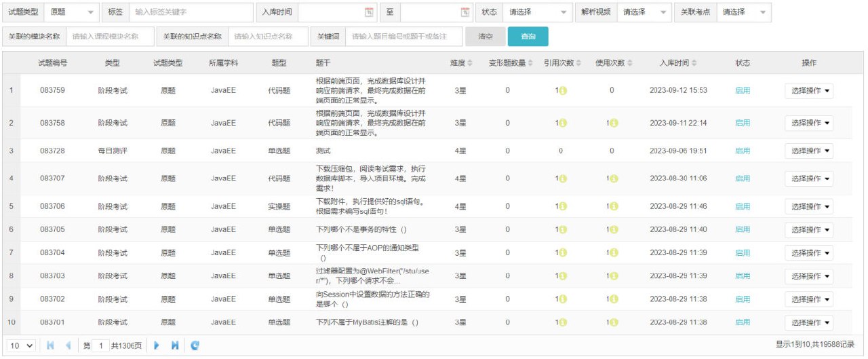Click the page number input box

(x=100, y=345)
